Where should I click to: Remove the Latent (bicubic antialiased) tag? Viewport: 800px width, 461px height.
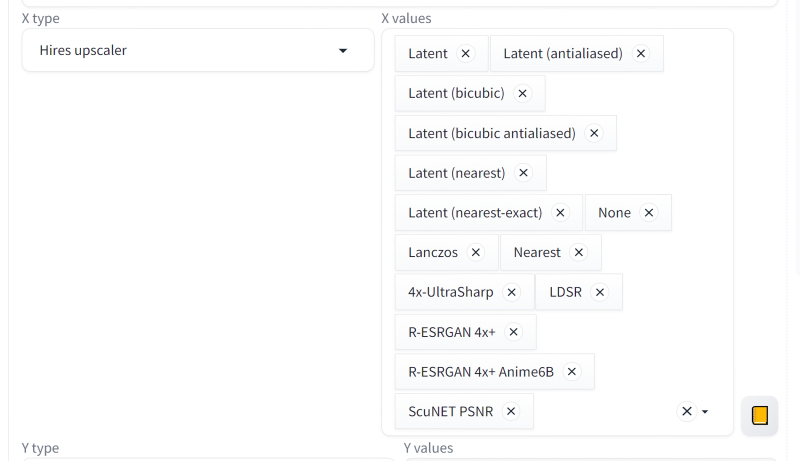pos(594,133)
